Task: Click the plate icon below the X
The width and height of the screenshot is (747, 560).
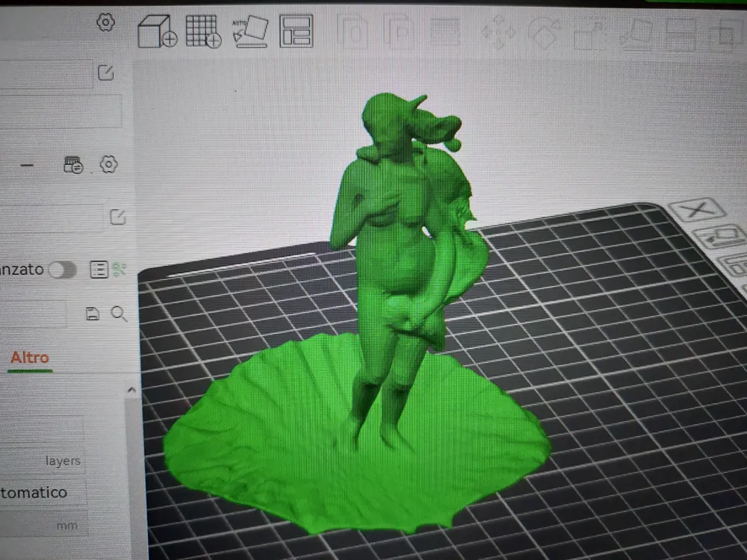Action: coord(721,236)
